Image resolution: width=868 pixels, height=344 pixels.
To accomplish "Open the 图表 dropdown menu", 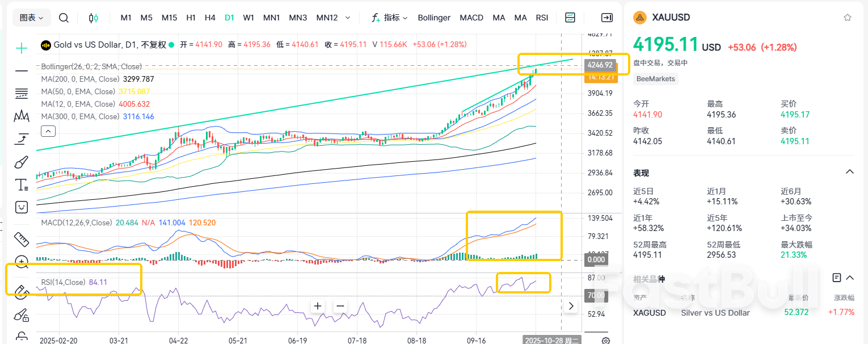I will (x=32, y=18).
